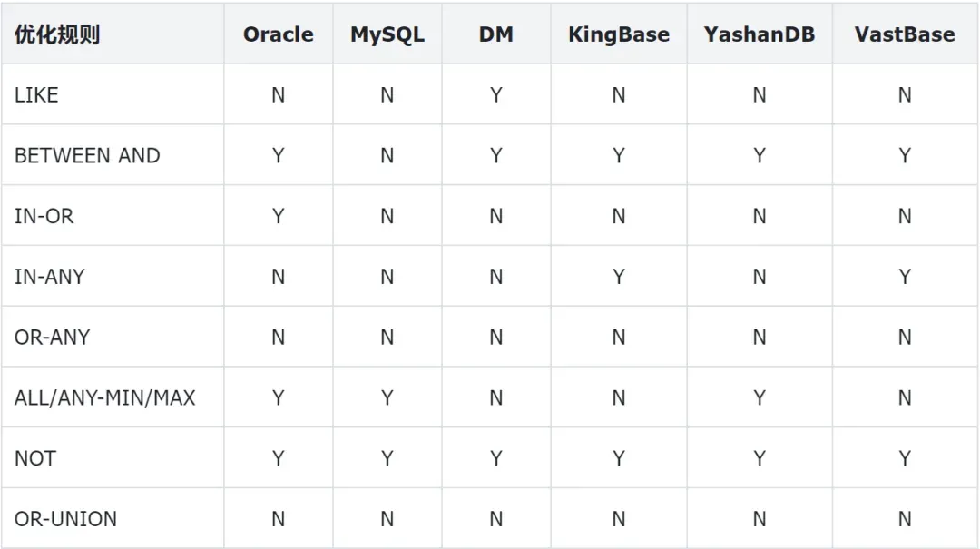Select the OR-ANY rule label
This screenshot has width=980, height=549.
(52, 338)
